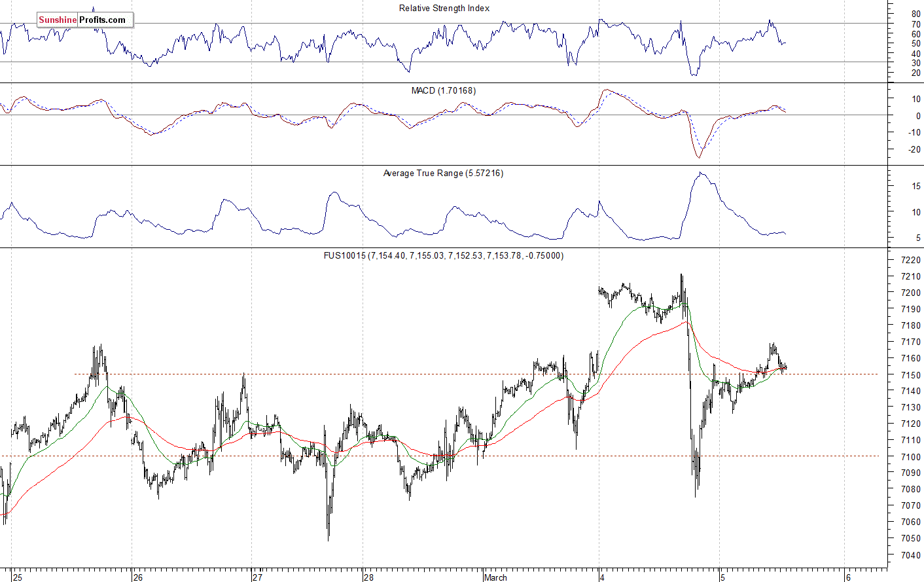
Task: Click the RSI 50 axis label
Action: point(915,44)
